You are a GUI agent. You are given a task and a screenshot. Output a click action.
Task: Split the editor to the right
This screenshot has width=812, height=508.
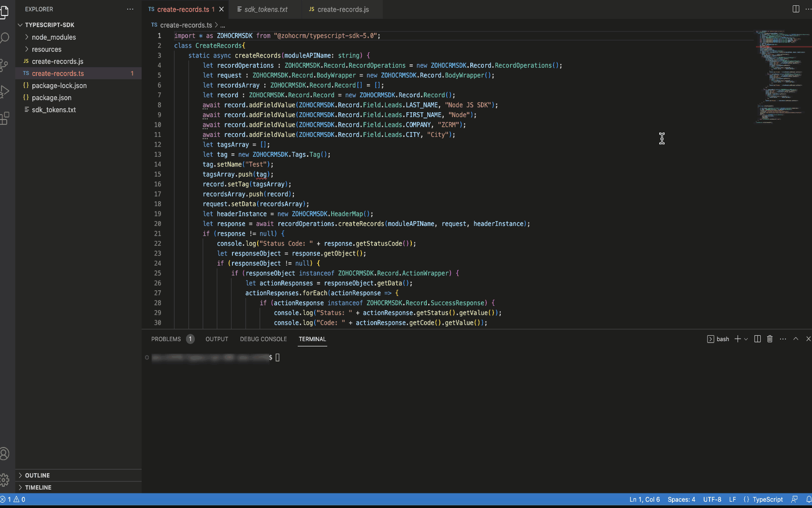(x=796, y=9)
